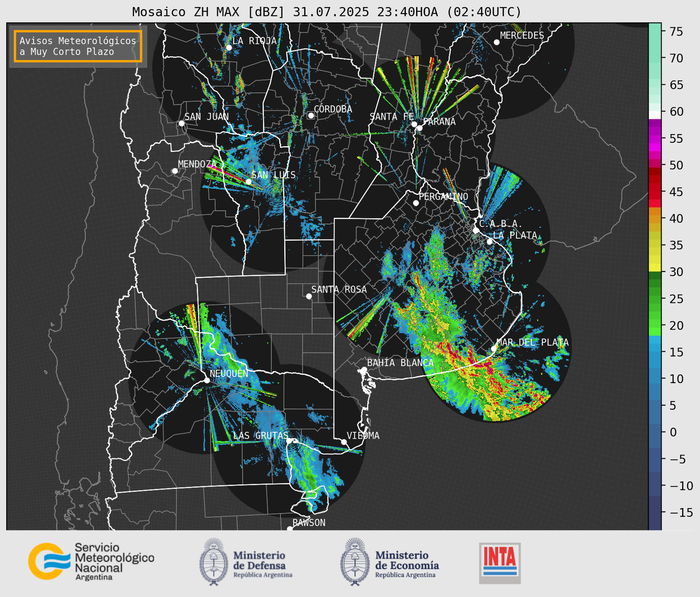This screenshot has width=700, height=597.
Task: Click the green 25 dBZ band on color scale
Action: tap(655, 299)
